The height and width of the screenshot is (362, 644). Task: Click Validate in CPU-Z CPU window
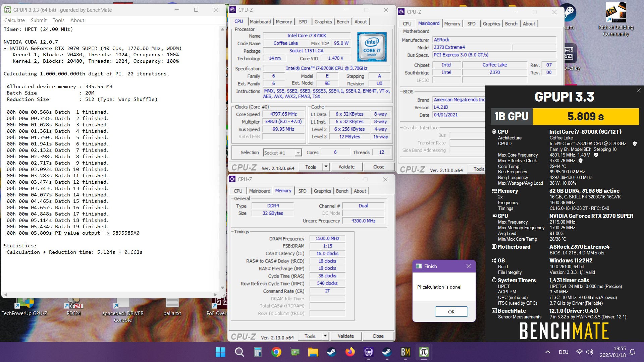pos(346,167)
